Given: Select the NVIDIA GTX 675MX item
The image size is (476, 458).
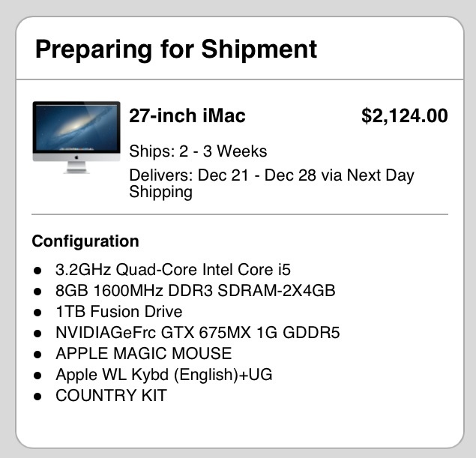Looking at the screenshot, I should [x=198, y=332].
